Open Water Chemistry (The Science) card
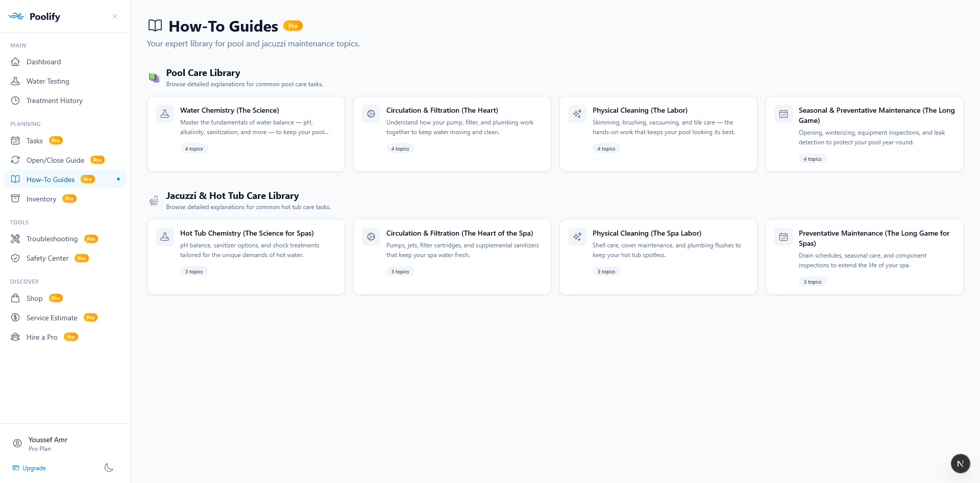The height and width of the screenshot is (483, 980). click(246, 134)
